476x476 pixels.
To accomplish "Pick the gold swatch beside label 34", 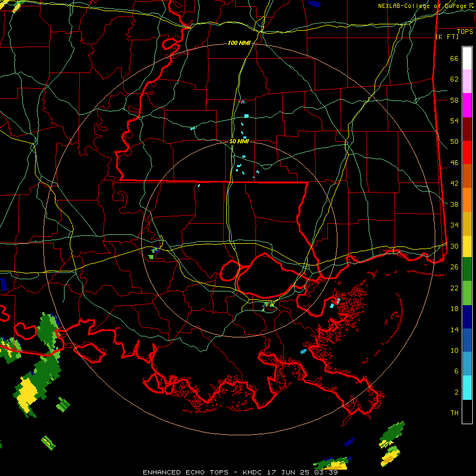I will point(467,224).
